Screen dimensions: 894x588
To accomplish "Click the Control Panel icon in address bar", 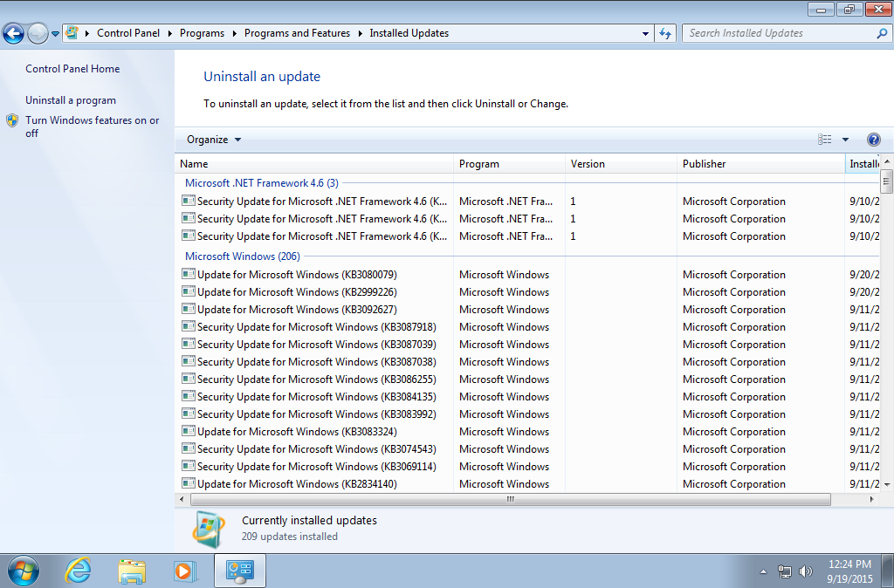I will 72,33.
